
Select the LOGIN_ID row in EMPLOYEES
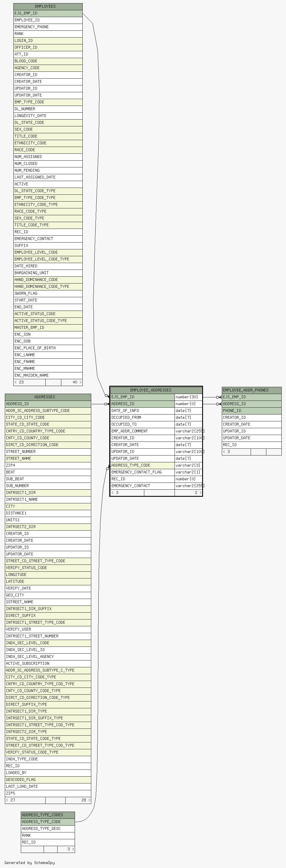(x=48, y=41)
